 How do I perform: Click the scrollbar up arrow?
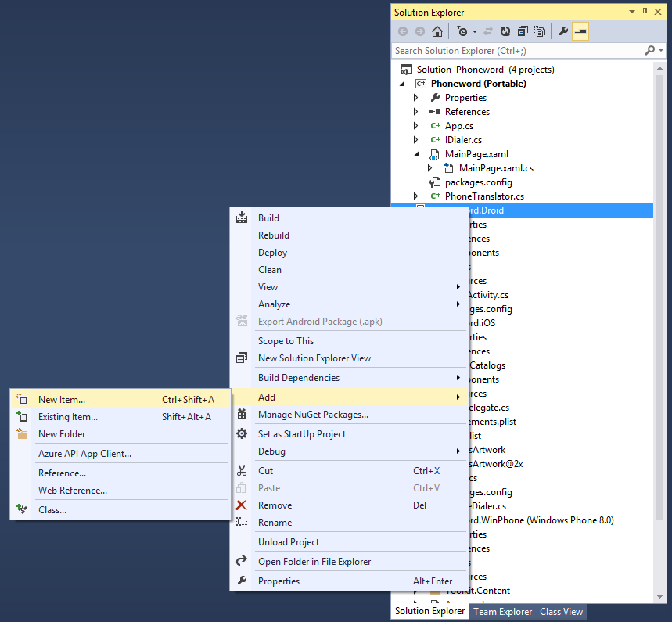click(660, 69)
